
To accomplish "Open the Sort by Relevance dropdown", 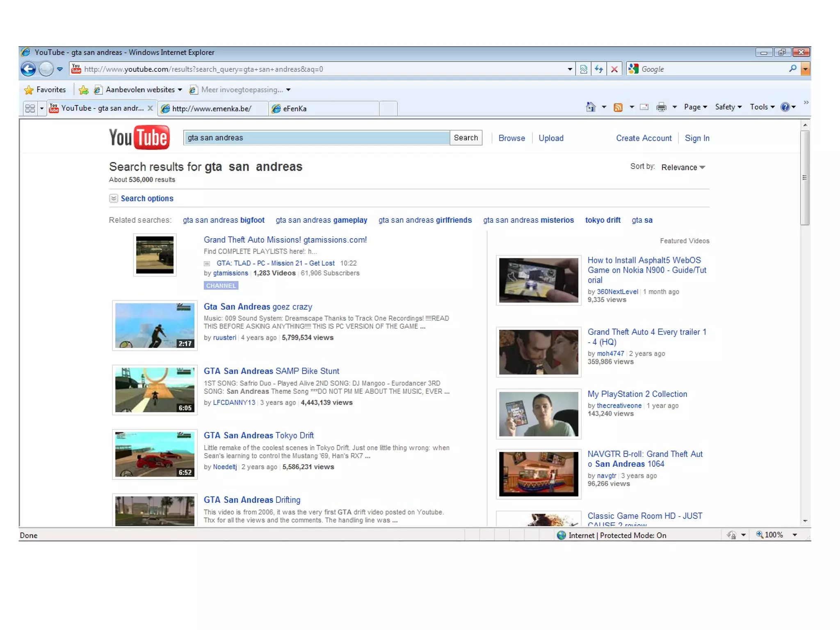I will [x=683, y=167].
